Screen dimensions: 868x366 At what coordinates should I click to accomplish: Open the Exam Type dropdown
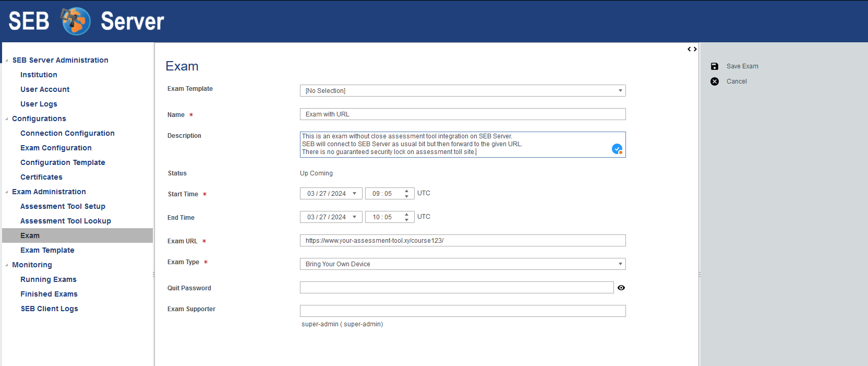620,264
